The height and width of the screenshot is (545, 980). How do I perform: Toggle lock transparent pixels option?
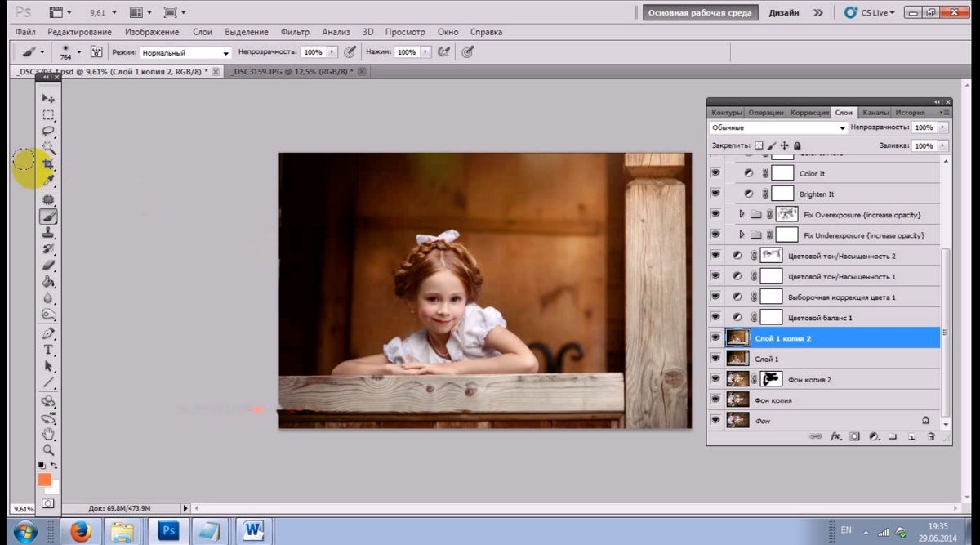(759, 145)
